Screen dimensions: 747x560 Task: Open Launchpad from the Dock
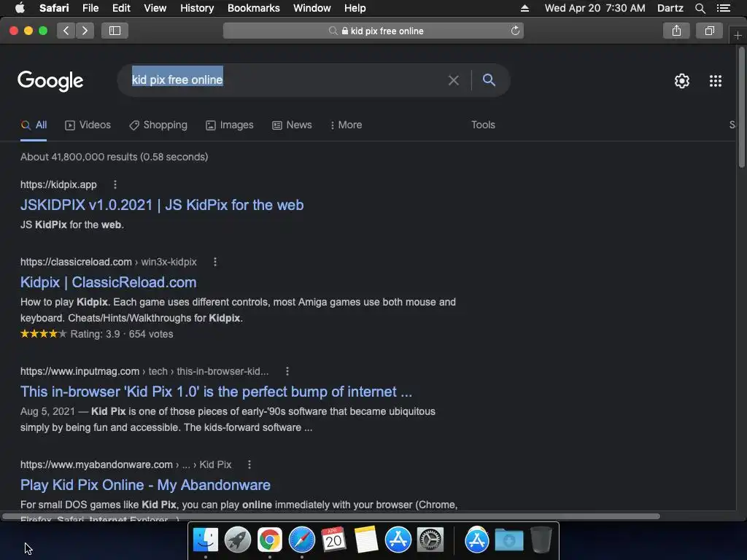click(x=238, y=540)
